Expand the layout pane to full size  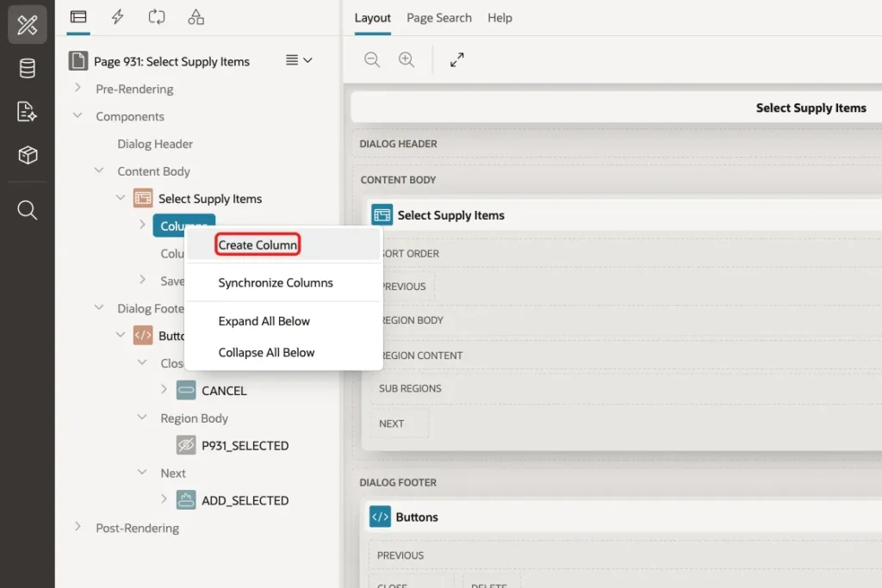(457, 59)
